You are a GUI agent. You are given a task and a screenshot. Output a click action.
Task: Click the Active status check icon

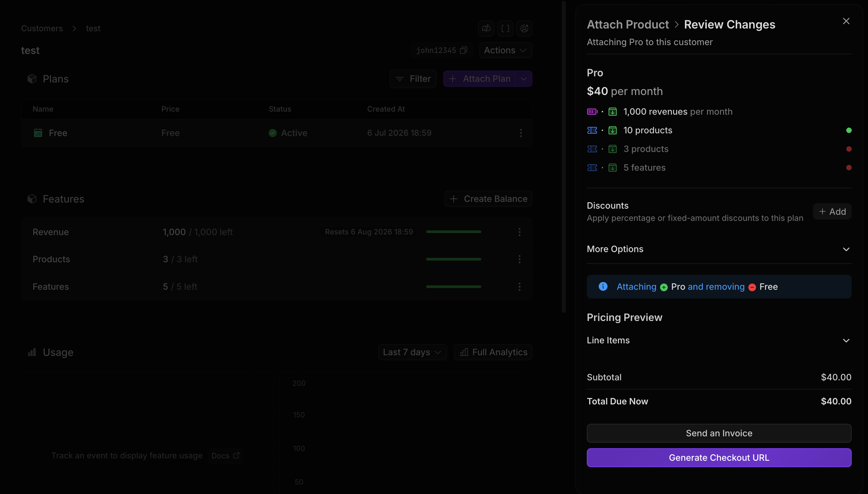272,133
